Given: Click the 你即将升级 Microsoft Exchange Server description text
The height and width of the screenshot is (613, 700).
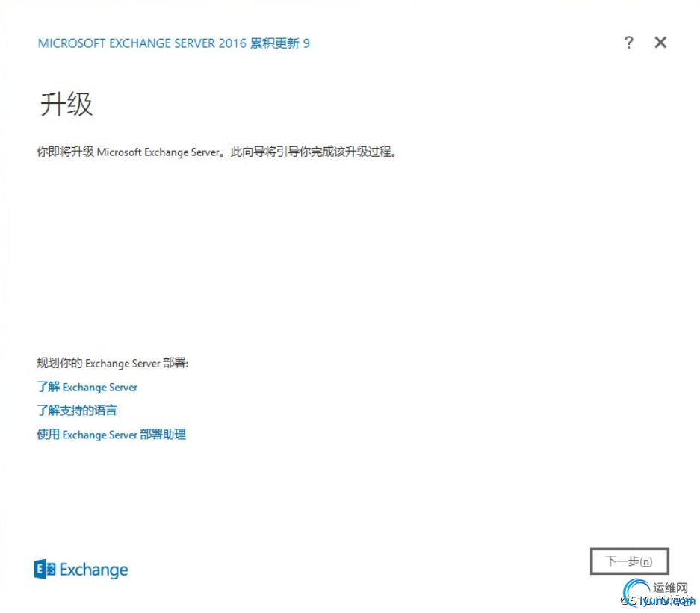Looking at the screenshot, I should click(217, 152).
